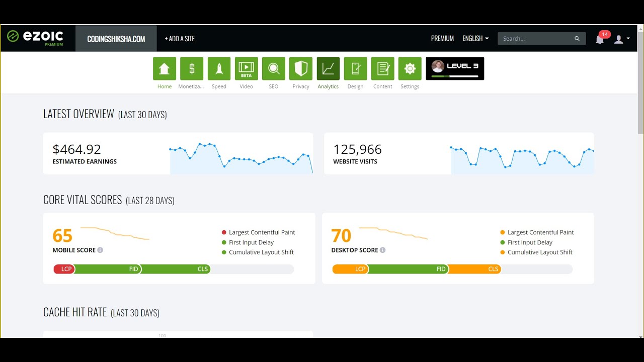Image resolution: width=644 pixels, height=362 pixels.
Task: Click the Speed rocket icon
Action: coord(219,69)
